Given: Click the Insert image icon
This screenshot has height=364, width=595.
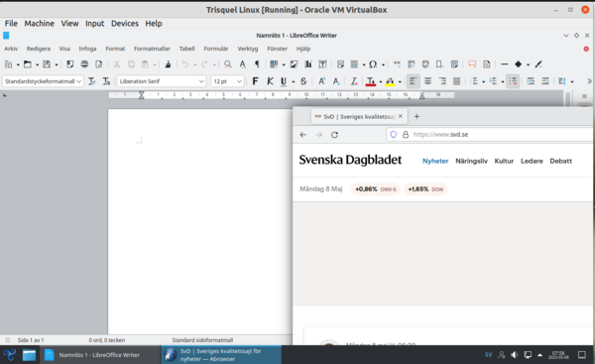Looking at the screenshot, I should (x=294, y=64).
